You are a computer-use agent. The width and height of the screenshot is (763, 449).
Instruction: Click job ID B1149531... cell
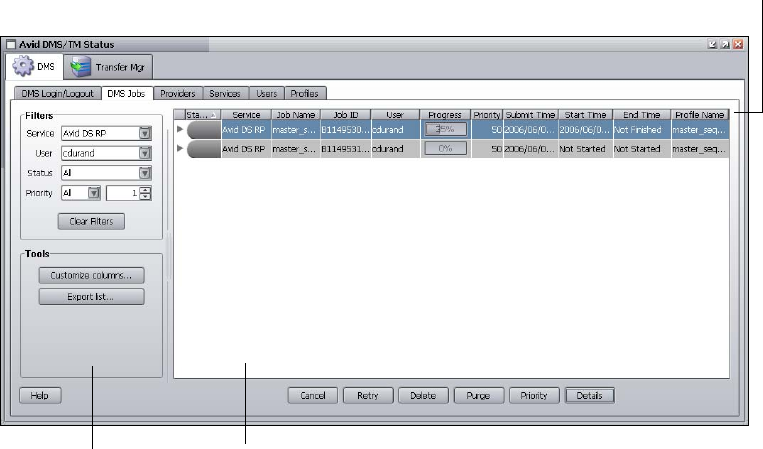346,149
